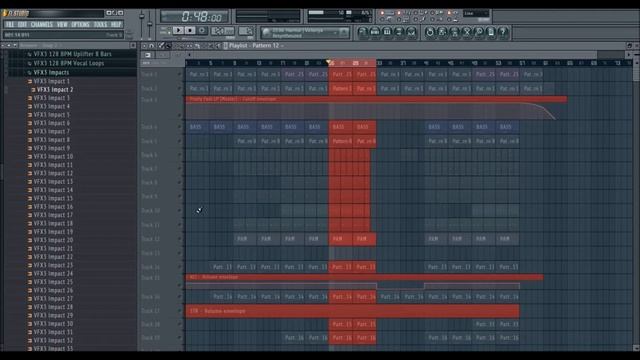
Task: Select the red Cutoff envelope automation clip
Action: tap(376, 99)
